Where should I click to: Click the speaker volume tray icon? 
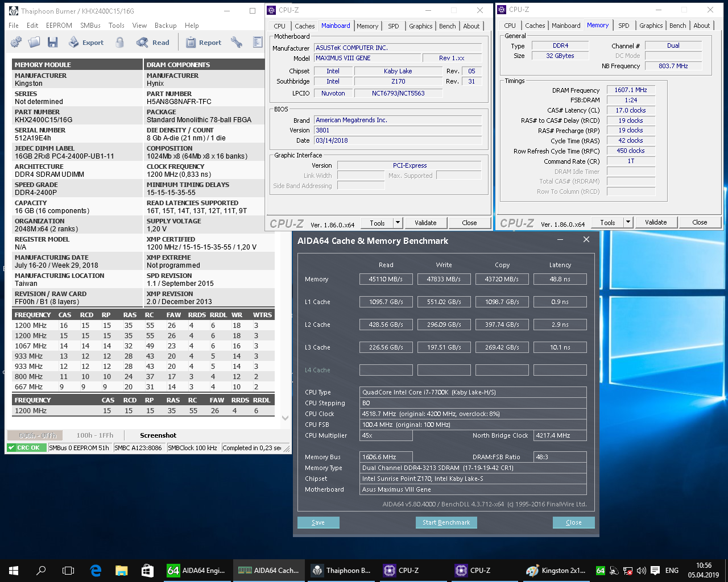[x=642, y=571]
